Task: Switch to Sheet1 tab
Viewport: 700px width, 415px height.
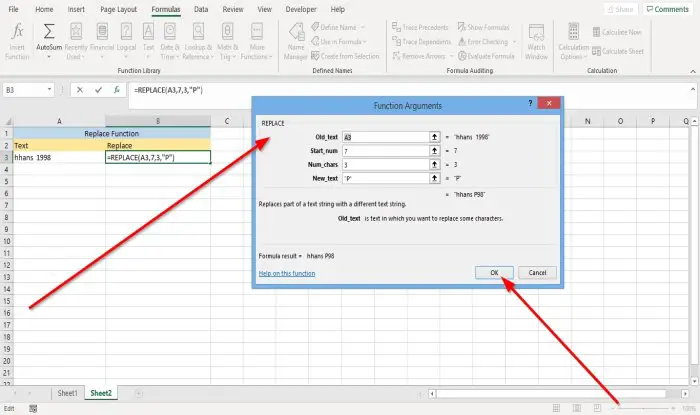Action: tap(67, 393)
